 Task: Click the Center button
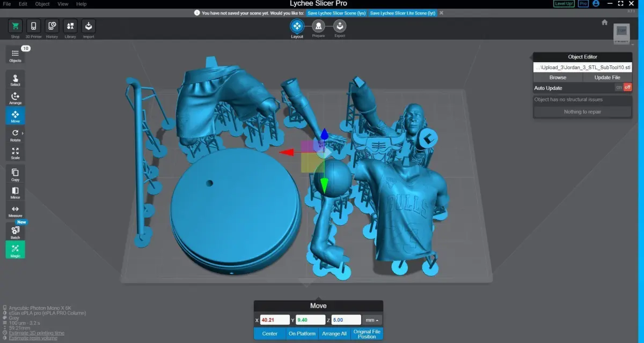pos(270,333)
